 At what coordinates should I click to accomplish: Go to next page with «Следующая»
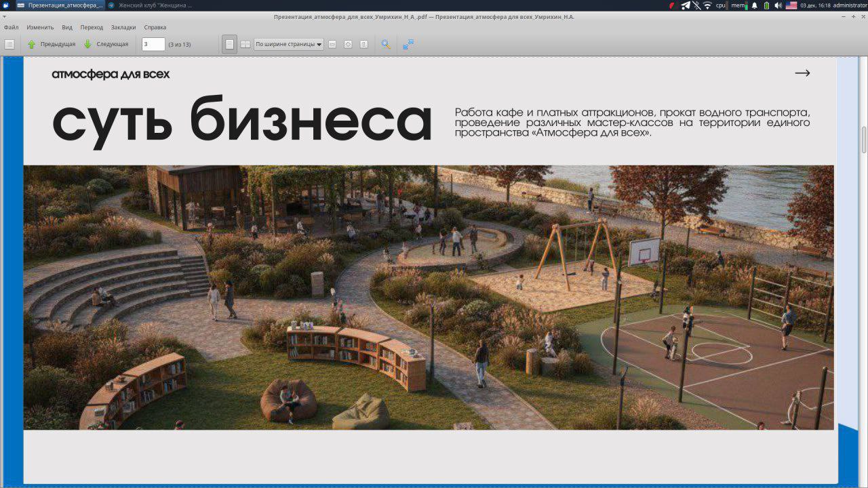(x=102, y=43)
